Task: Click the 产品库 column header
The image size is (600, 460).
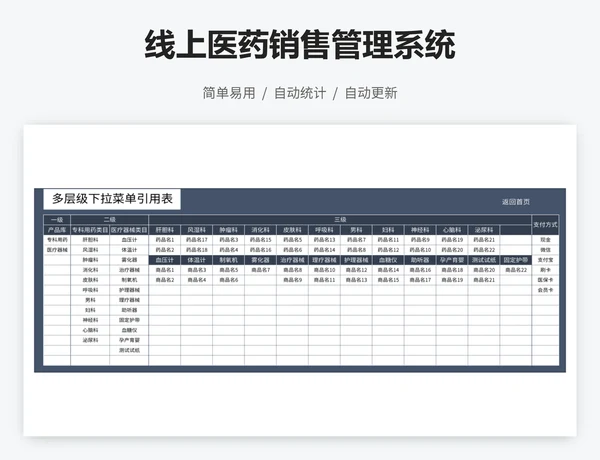Action: [57, 230]
